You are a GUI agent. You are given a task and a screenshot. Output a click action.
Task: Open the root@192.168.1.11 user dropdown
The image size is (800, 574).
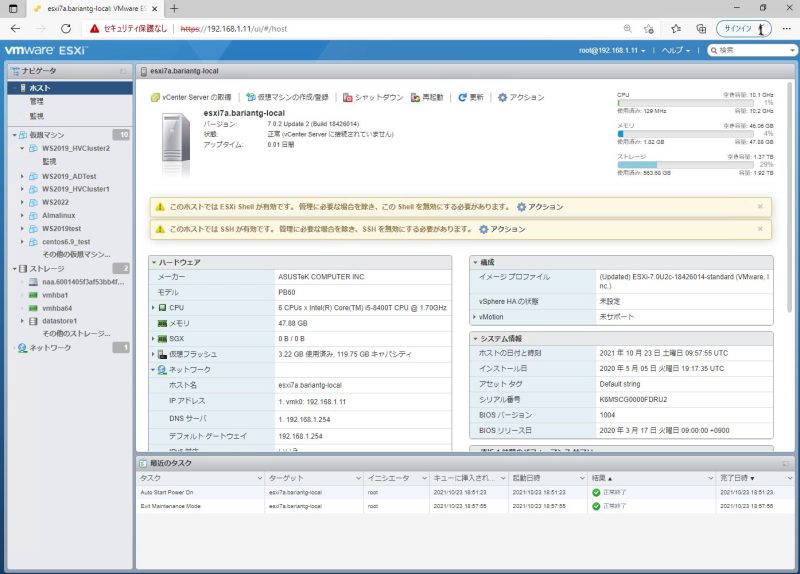pyautogui.click(x=612, y=51)
